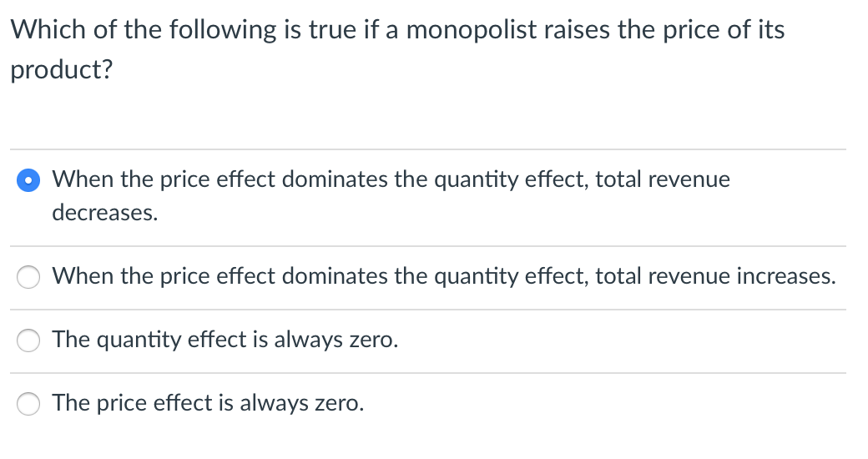
Task: Click the answer text ending with 'total revenue increases.'
Action: [444, 275]
